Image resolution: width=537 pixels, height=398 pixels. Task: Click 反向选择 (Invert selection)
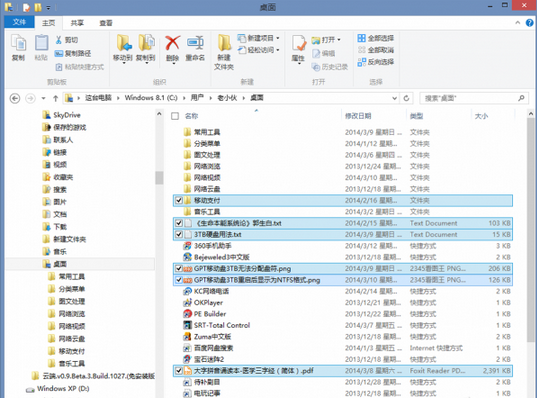pos(376,62)
